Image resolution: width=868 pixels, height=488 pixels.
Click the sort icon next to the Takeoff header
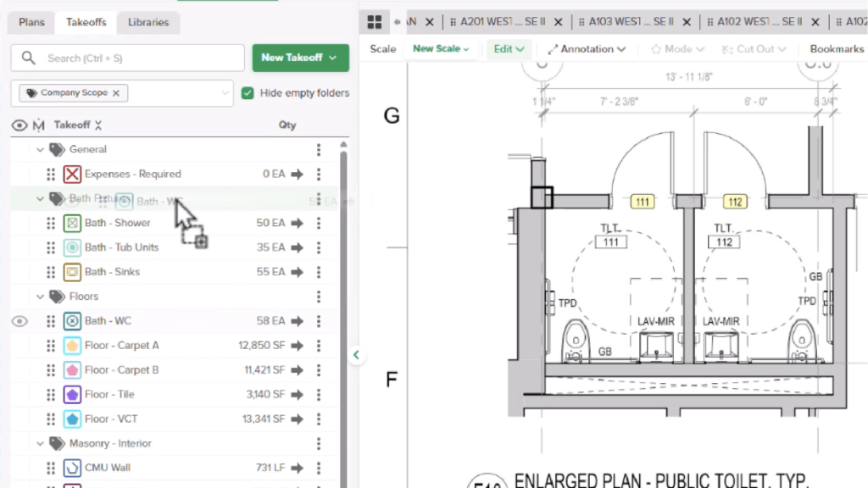99,125
